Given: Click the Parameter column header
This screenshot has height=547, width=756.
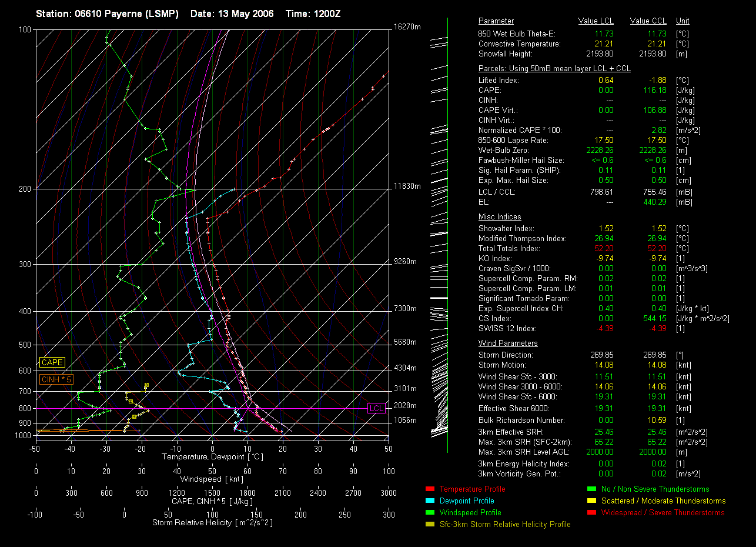Looking at the screenshot, I should point(496,21).
